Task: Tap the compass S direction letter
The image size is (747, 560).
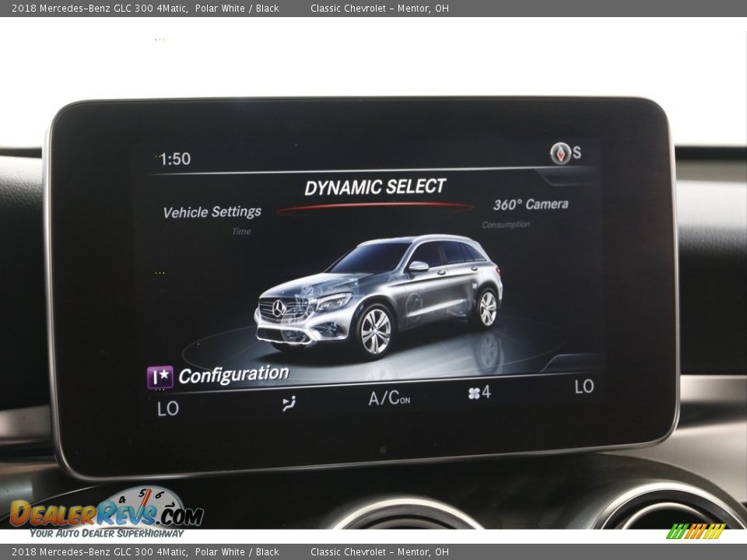Action: (577, 152)
